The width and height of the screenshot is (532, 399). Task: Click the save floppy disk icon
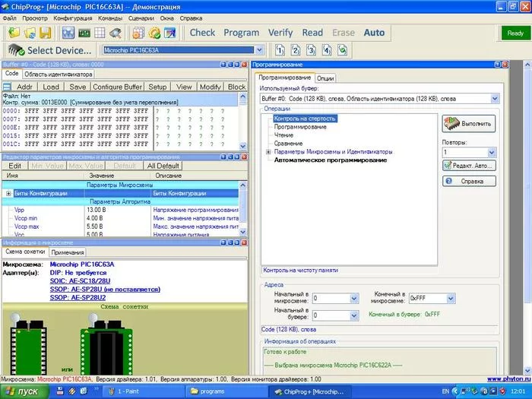[45, 33]
